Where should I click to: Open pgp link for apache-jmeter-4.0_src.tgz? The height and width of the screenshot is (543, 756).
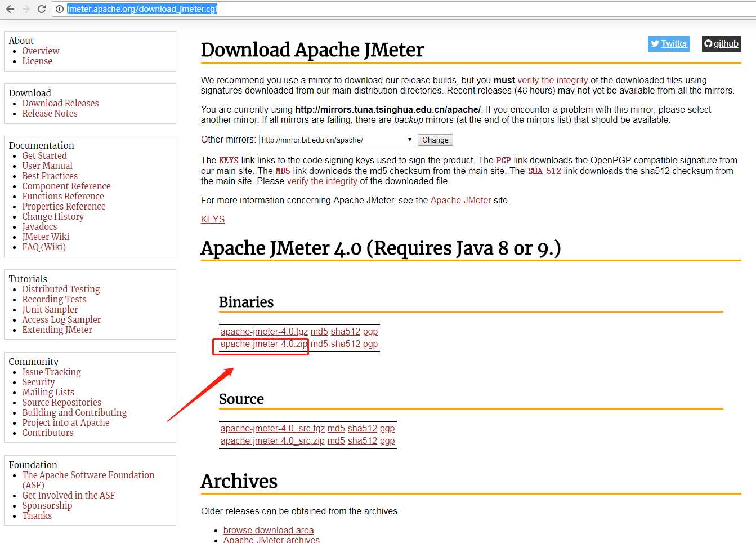(387, 428)
